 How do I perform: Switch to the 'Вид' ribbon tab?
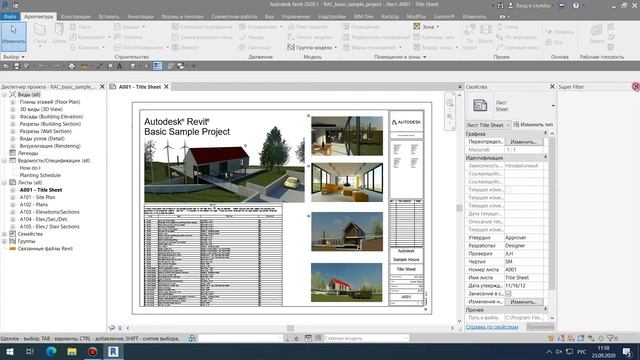coord(269,17)
